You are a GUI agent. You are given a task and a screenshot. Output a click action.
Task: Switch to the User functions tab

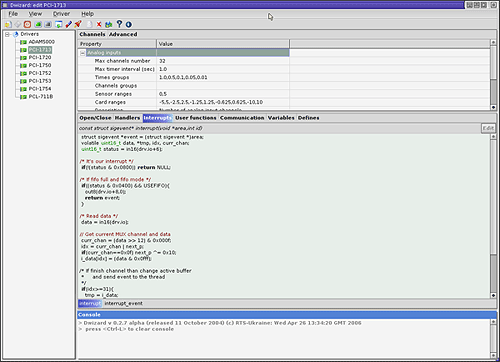tap(196, 118)
